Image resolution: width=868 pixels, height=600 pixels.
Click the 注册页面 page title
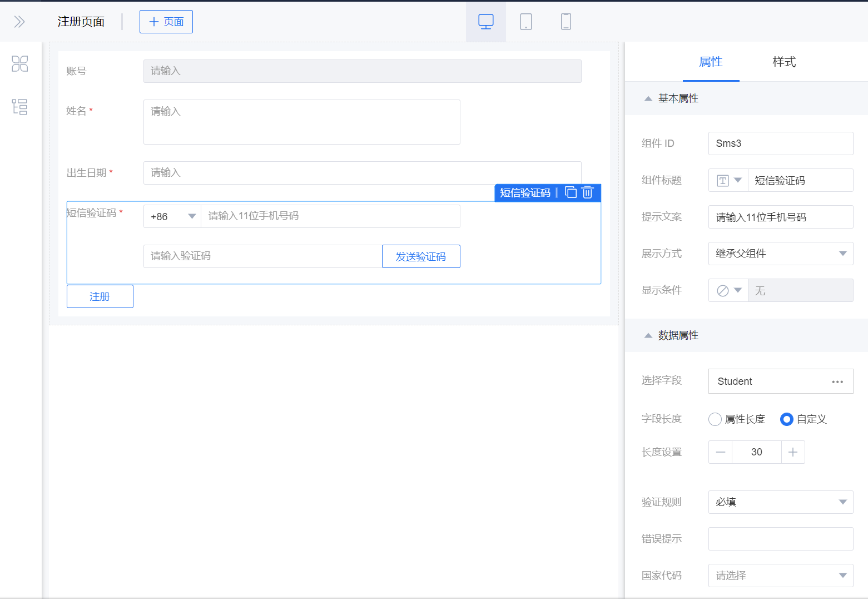click(81, 22)
